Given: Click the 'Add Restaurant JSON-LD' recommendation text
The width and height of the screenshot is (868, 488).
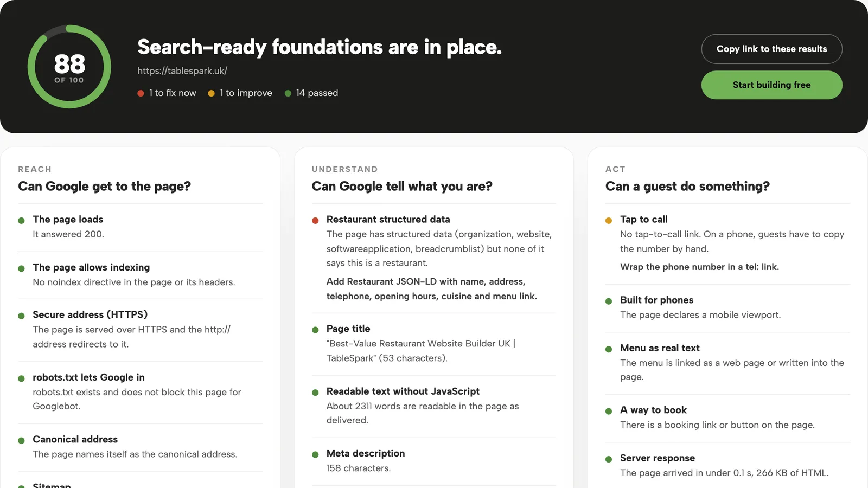Looking at the screenshot, I should [x=431, y=289].
